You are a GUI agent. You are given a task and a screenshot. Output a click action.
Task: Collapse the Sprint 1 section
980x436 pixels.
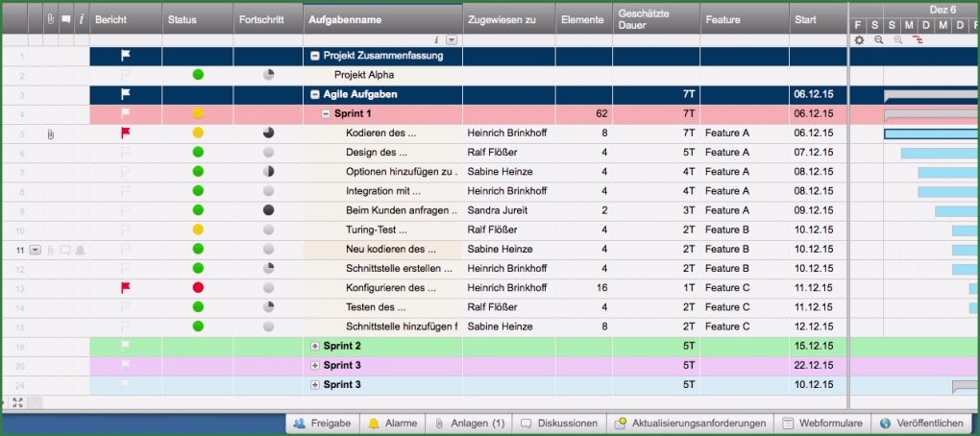click(326, 114)
